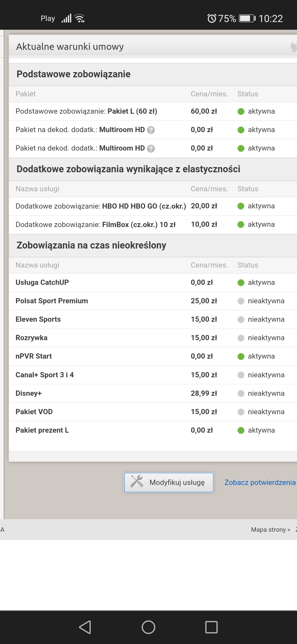Select the Rozrywka service name
297x644 pixels.
tap(32, 338)
